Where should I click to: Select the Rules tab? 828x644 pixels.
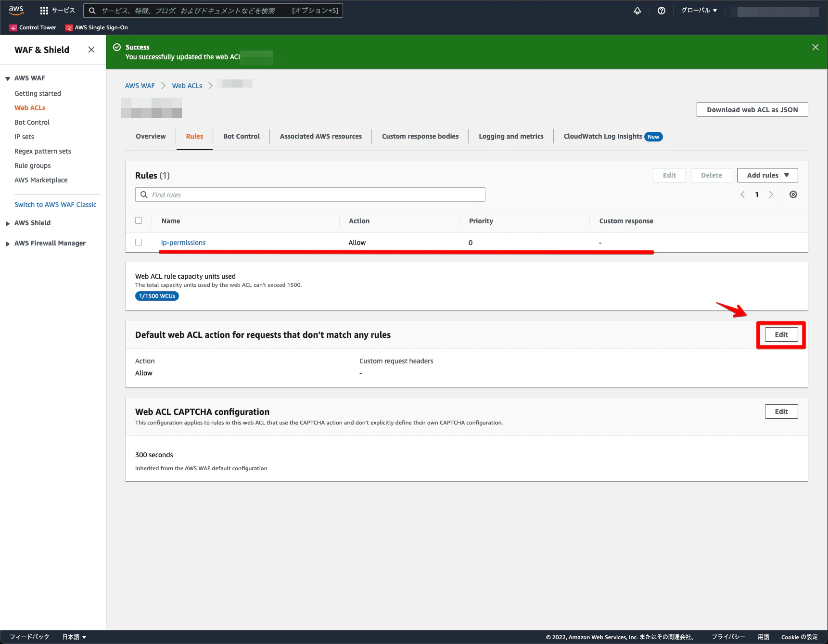(194, 136)
